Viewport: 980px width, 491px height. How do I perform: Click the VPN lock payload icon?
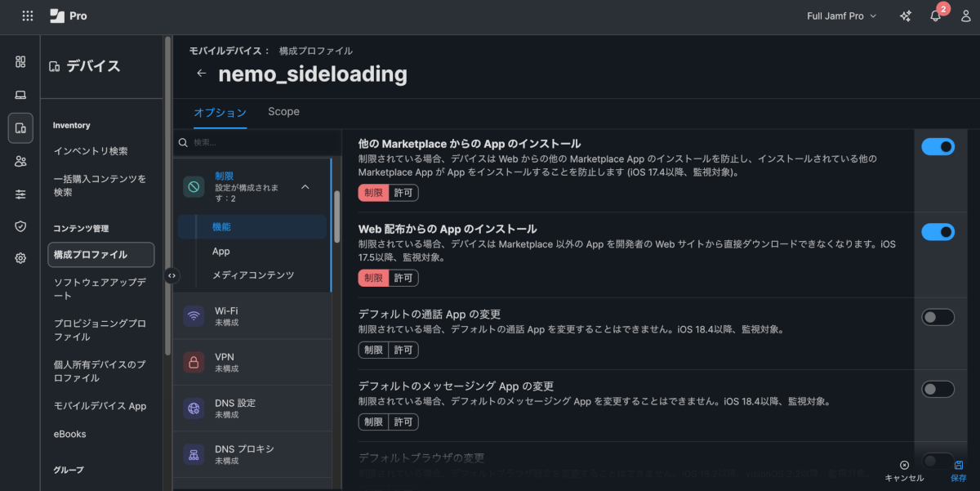(194, 362)
